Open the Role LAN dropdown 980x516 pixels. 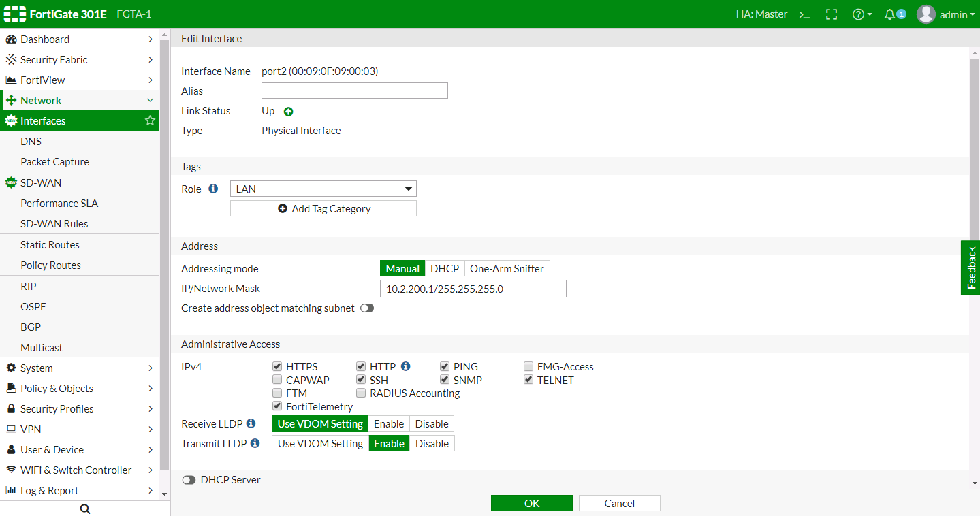[x=323, y=189]
